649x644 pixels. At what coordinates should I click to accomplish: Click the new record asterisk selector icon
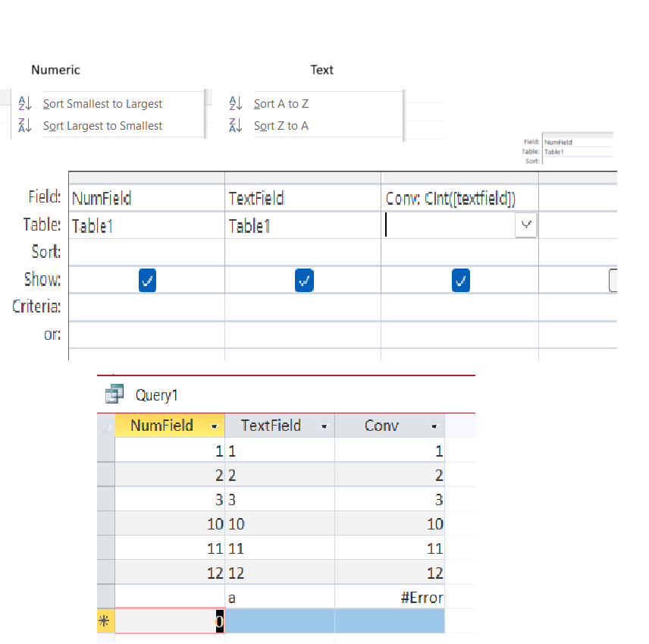click(x=105, y=620)
